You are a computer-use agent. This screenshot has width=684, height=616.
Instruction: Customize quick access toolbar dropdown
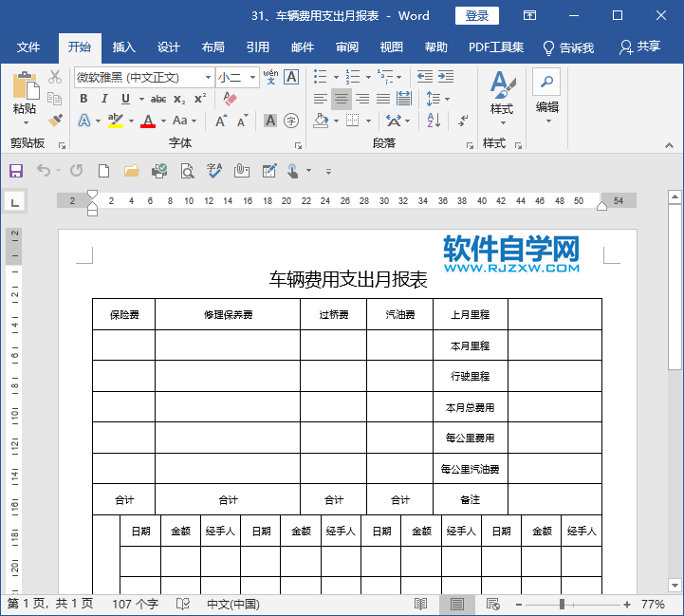[x=328, y=171]
